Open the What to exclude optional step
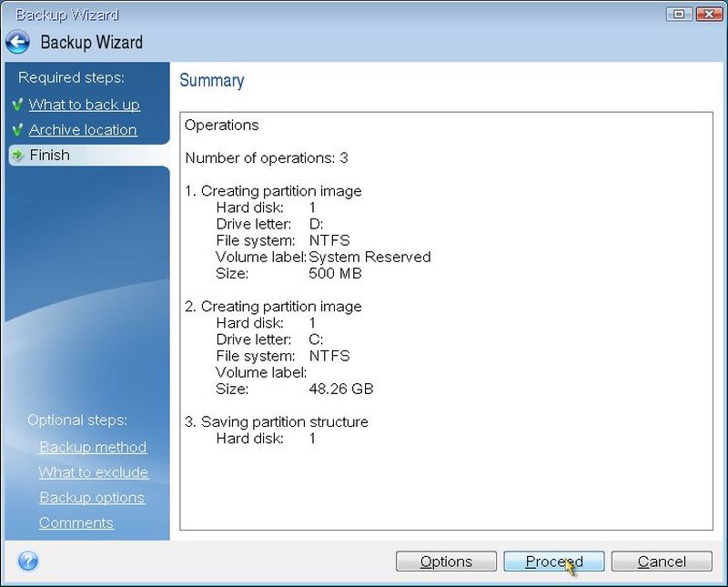728x587 pixels. pyautogui.click(x=93, y=472)
